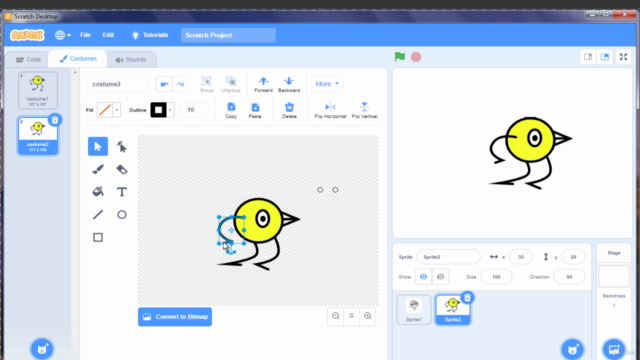Open the language globe dropdown
Screen dimensions: 640x360
pos(63,35)
